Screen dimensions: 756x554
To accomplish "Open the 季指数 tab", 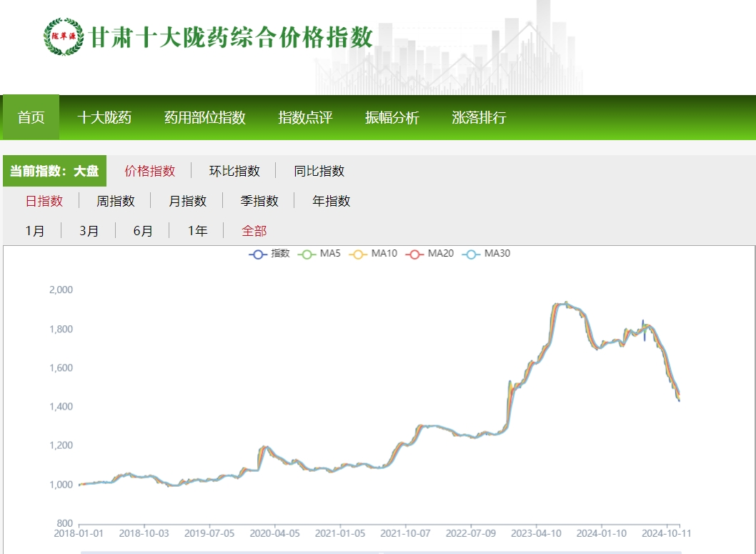I will click(x=259, y=201).
